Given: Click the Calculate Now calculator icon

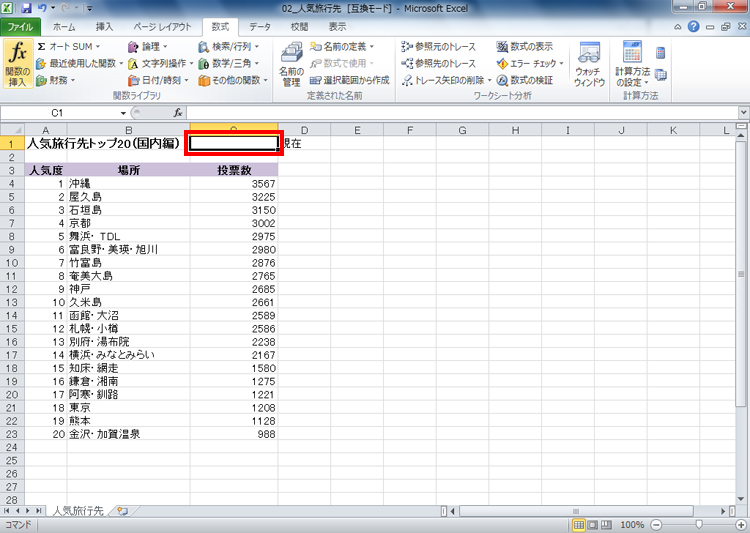Looking at the screenshot, I should coord(661,52).
